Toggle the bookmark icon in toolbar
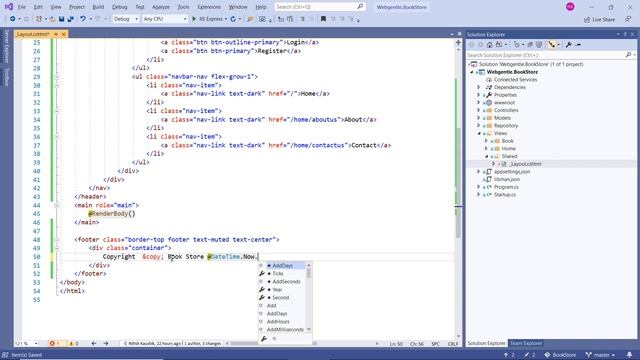640x360 pixels. click(x=323, y=19)
